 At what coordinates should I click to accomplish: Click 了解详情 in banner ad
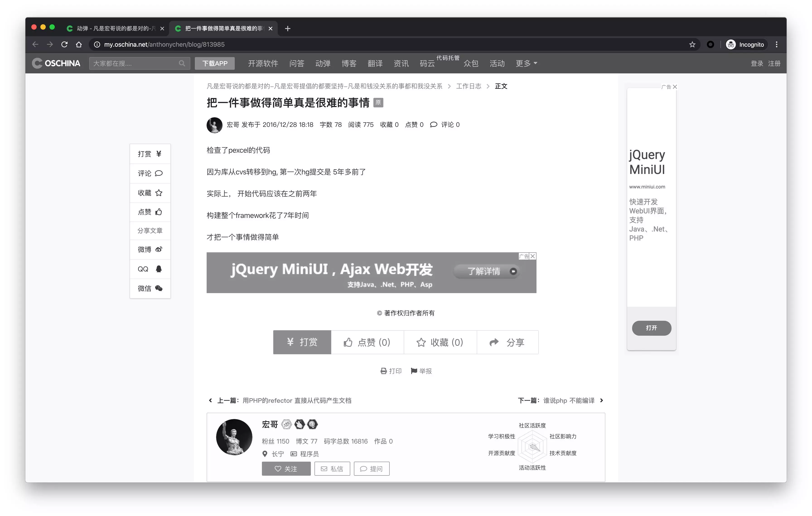click(487, 271)
